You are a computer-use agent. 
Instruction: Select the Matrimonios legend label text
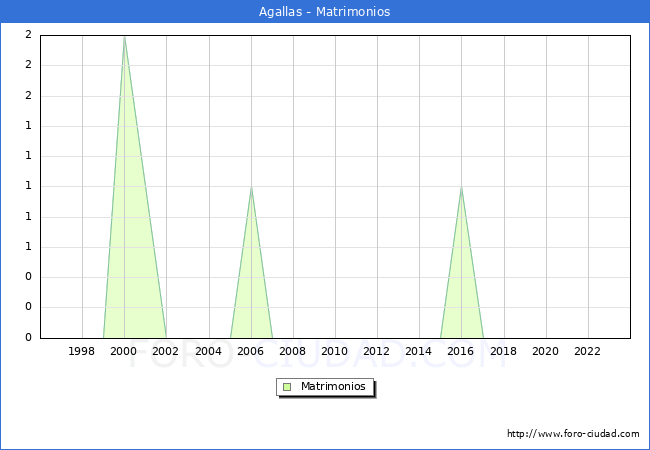334,386
